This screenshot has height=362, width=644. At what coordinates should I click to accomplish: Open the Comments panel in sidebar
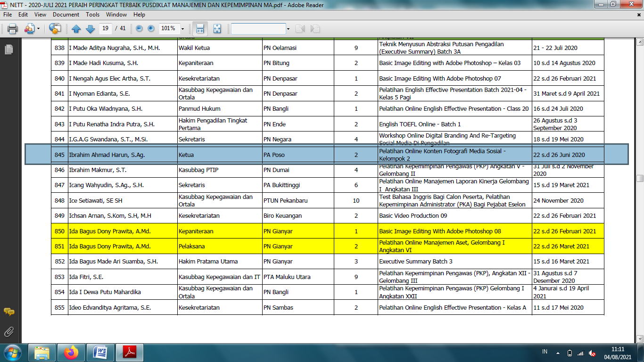[8, 312]
